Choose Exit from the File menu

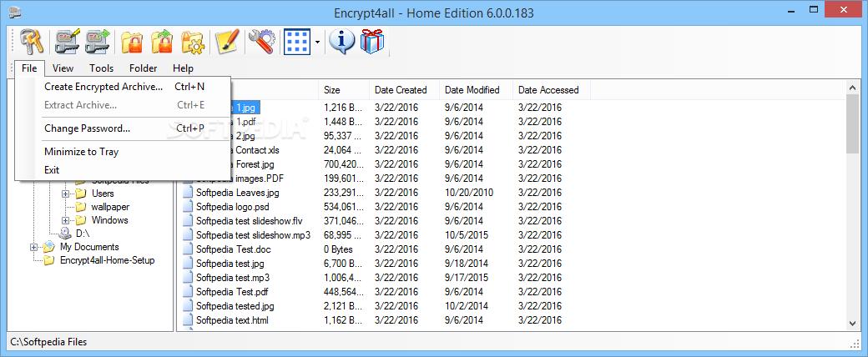123,170
